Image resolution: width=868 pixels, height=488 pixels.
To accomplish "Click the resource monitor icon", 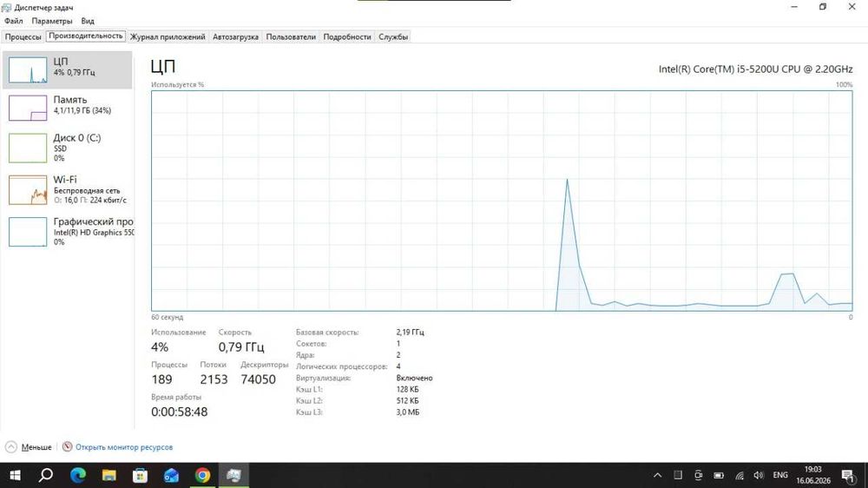I will point(67,446).
